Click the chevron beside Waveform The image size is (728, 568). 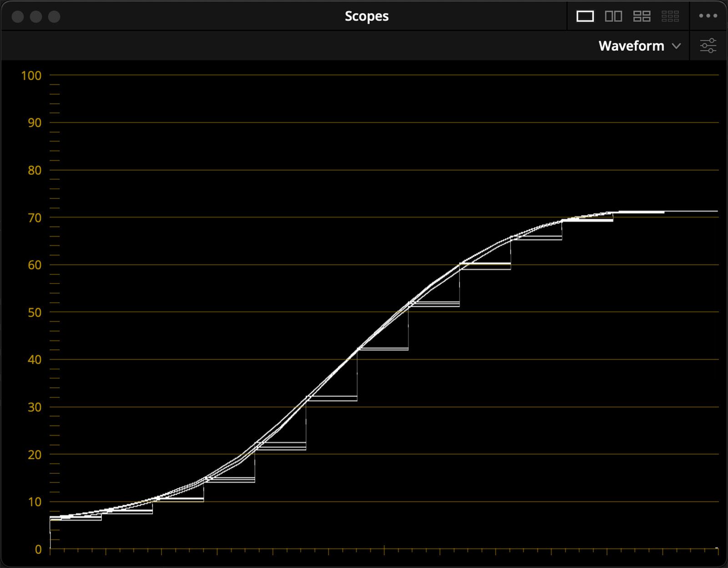click(x=677, y=46)
